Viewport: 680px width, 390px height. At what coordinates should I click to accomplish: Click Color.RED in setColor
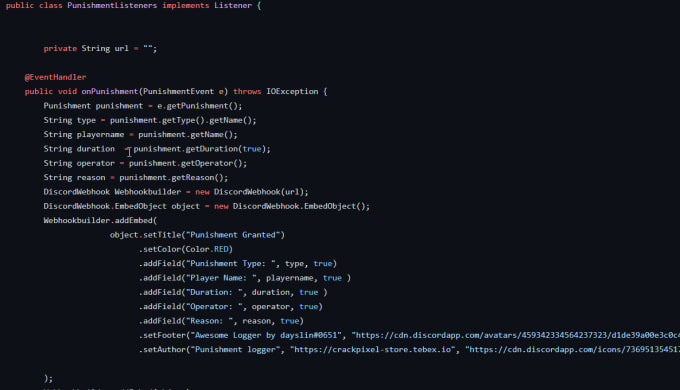(207, 249)
